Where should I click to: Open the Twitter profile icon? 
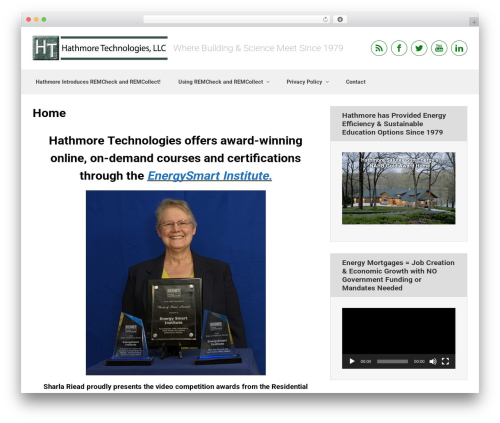[x=419, y=48]
